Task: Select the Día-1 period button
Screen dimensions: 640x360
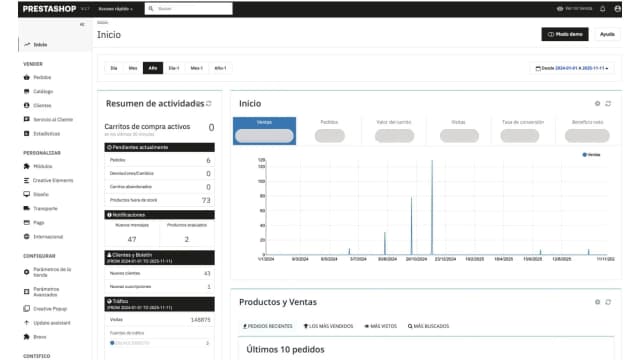Action: (174, 68)
